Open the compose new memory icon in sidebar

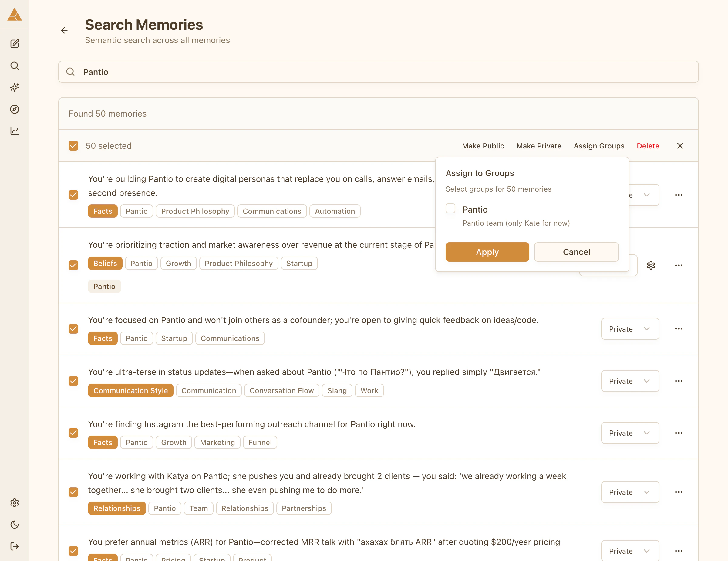15,43
